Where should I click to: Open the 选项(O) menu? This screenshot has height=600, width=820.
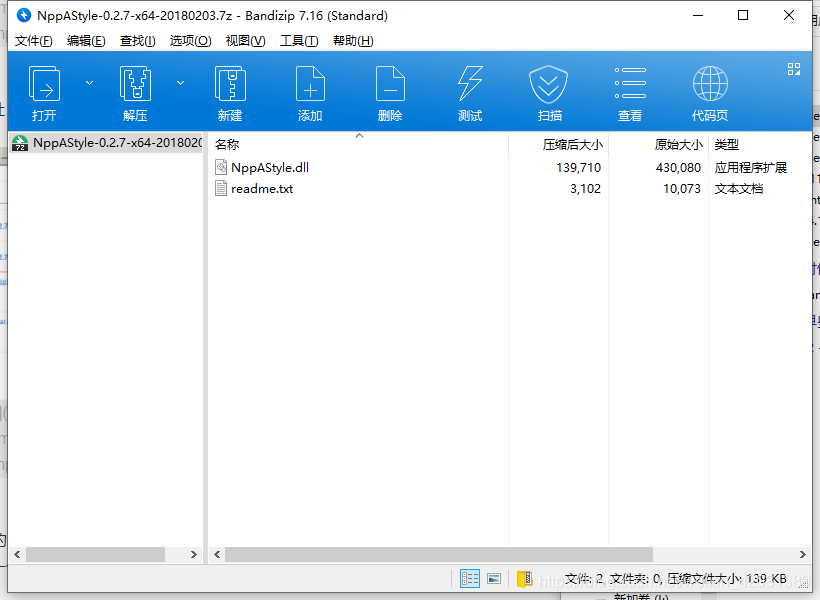[x=190, y=41]
